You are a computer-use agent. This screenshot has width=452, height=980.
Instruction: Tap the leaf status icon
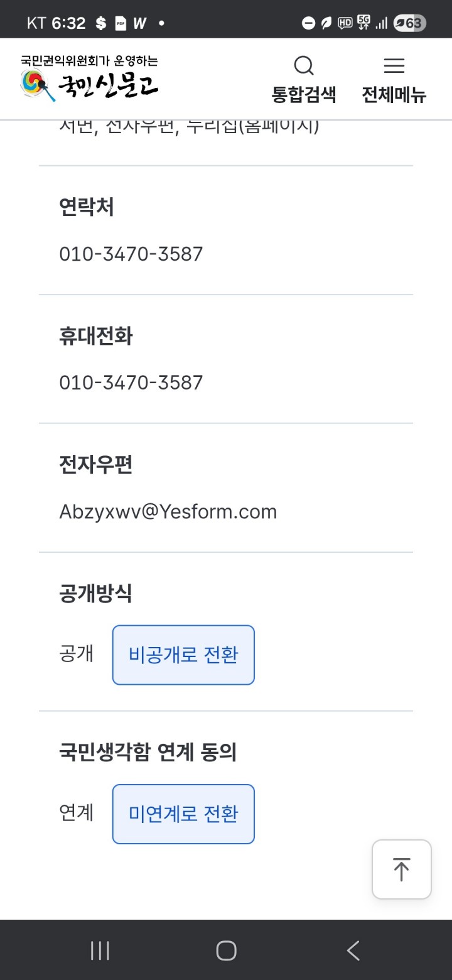point(326,23)
